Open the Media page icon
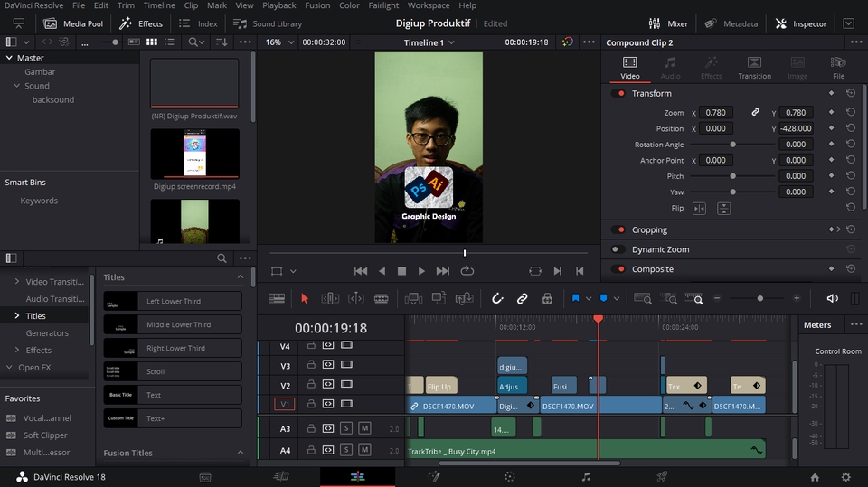 (x=205, y=477)
